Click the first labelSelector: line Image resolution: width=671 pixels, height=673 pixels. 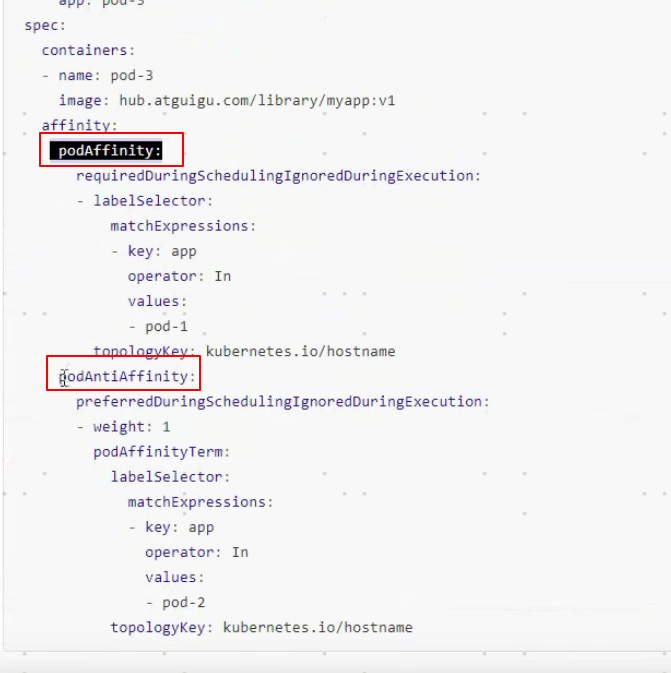(145, 201)
